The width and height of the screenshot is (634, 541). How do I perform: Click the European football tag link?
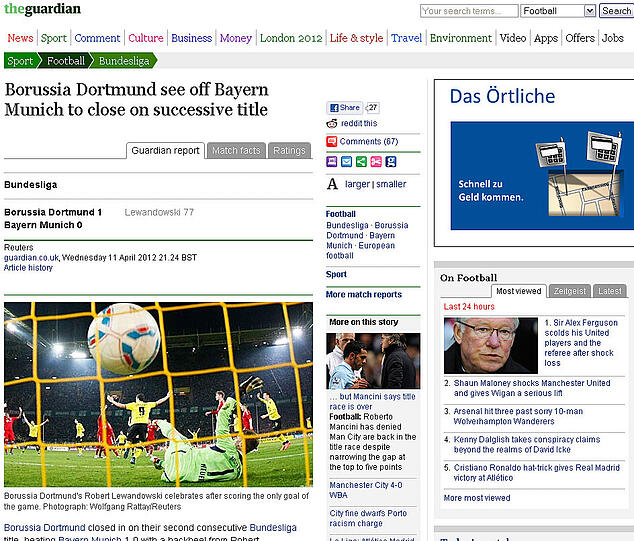360,251
